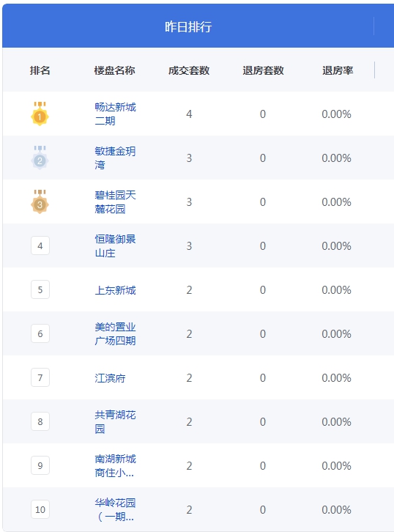Select the rank 10 number badge
This screenshot has width=394, height=532.
(40, 509)
